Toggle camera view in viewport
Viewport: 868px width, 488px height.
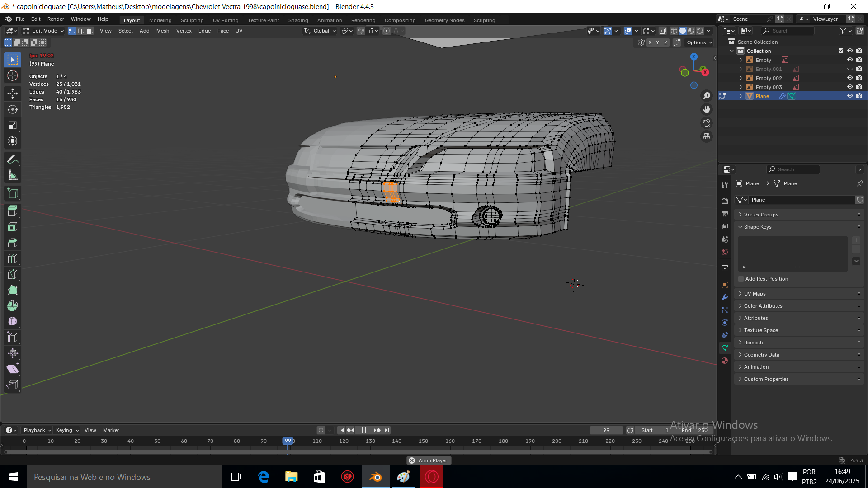coord(707,123)
